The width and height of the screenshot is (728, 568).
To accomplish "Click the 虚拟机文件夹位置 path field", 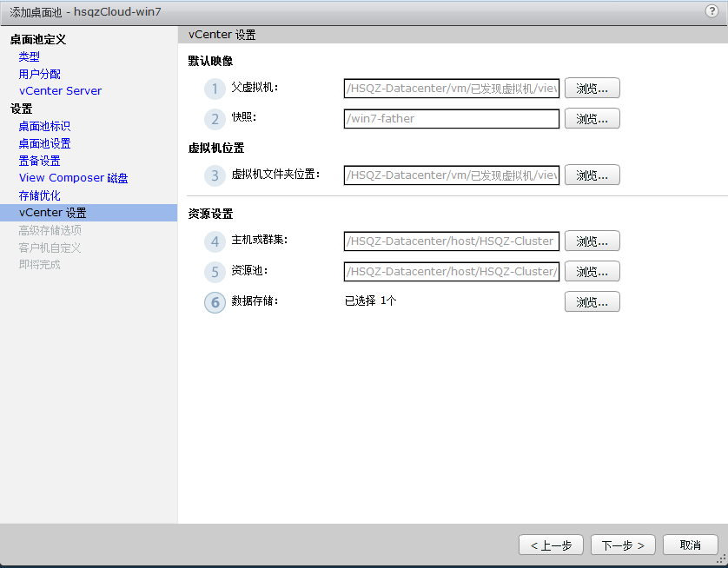I will tap(451, 175).
